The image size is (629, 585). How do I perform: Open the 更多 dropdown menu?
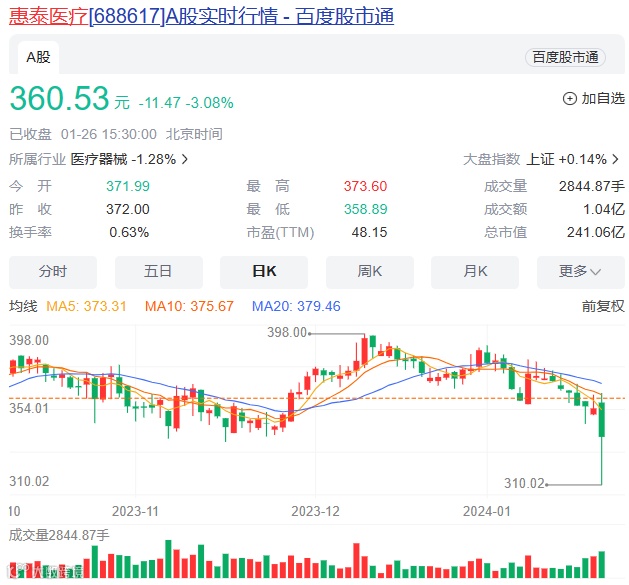point(580,272)
